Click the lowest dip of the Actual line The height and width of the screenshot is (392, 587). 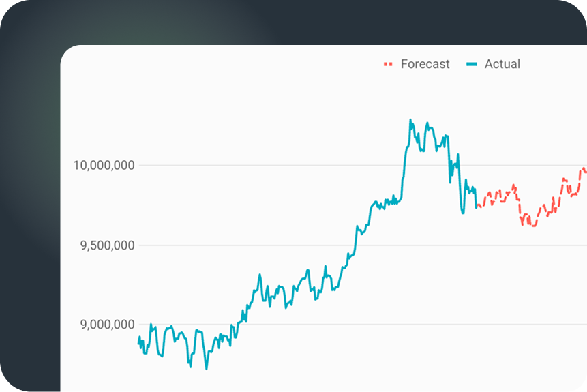[x=206, y=369]
